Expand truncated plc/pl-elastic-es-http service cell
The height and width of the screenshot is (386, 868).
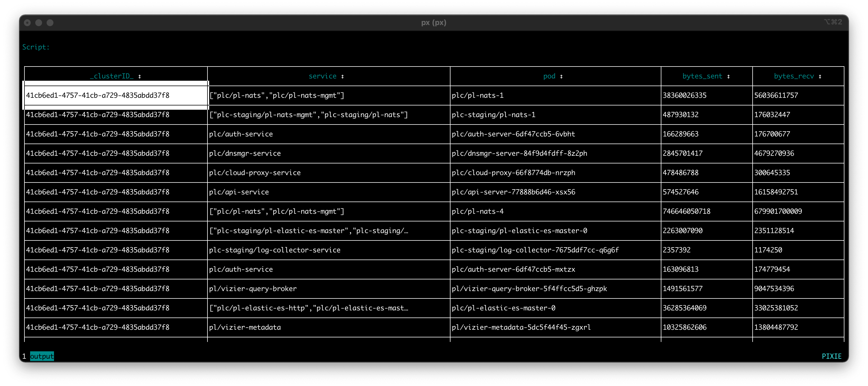point(308,308)
